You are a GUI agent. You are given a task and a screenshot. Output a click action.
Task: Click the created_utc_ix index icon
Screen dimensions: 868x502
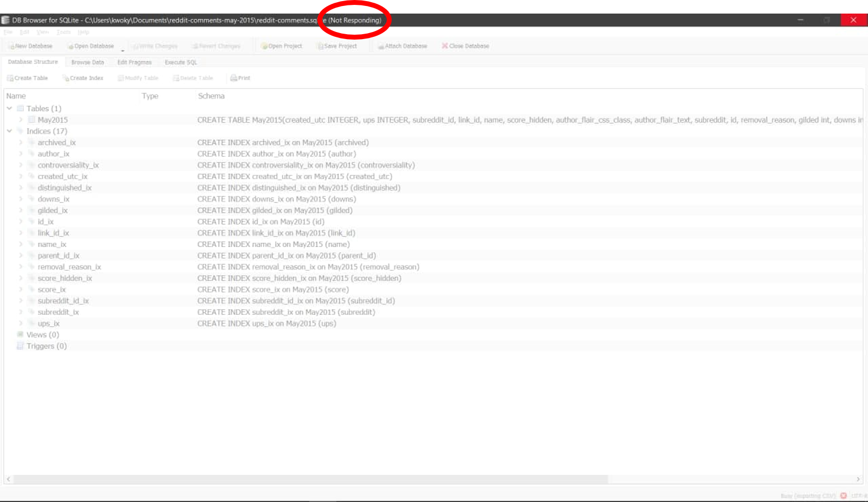(31, 176)
